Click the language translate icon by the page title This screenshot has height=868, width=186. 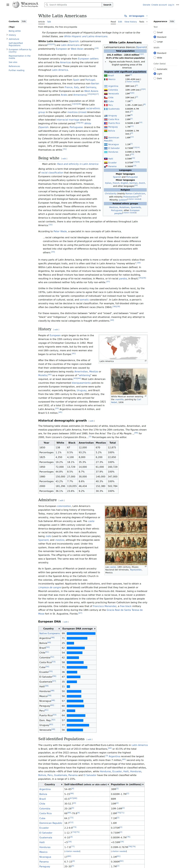click(x=126, y=16)
